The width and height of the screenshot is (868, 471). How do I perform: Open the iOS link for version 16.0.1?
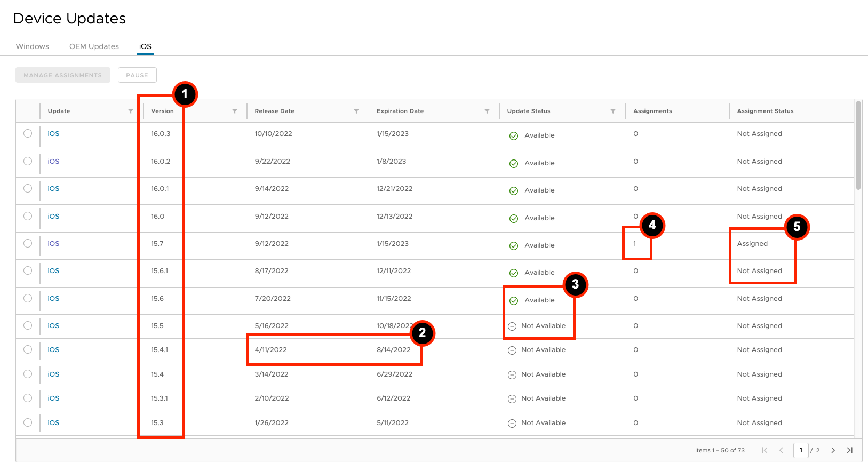(53, 189)
